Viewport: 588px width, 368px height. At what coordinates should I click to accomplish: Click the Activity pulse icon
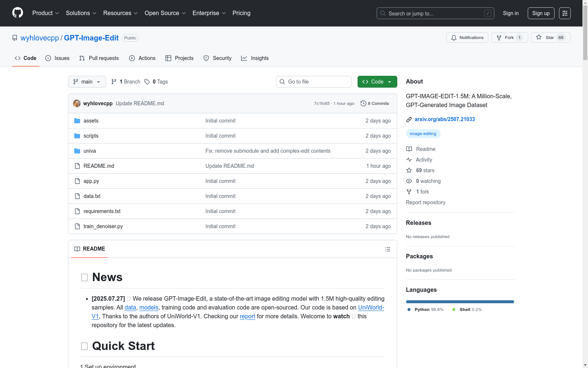click(409, 160)
